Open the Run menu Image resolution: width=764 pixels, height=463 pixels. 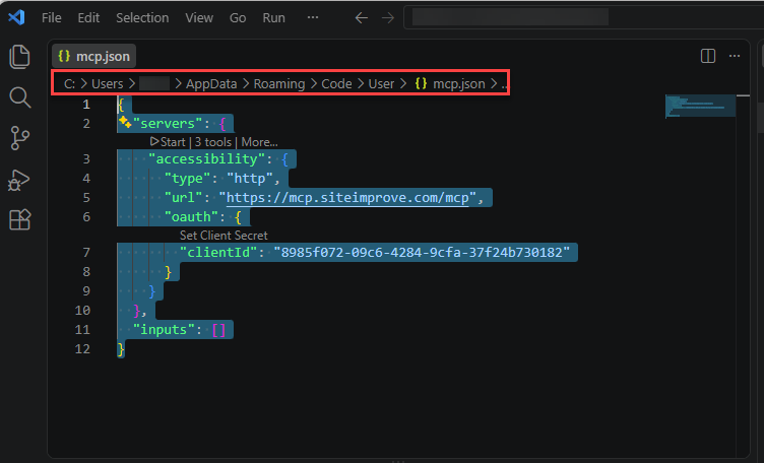coord(273,18)
